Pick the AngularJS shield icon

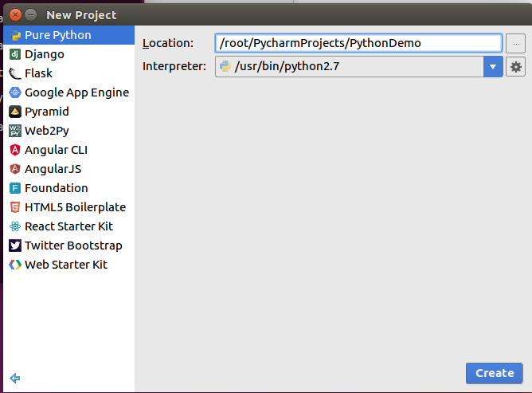[15, 169]
